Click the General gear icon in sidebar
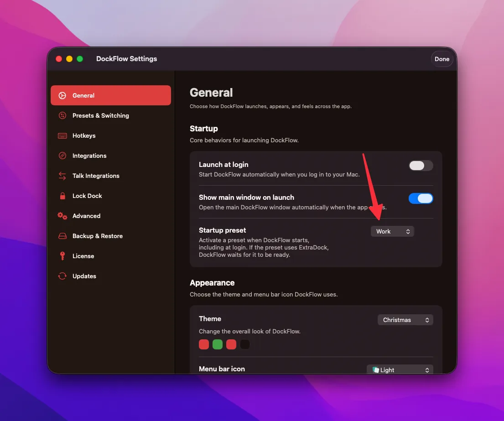Image resolution: width=504 pixels, height=421 pixels. pyautogui.click(x=62, y=95)
